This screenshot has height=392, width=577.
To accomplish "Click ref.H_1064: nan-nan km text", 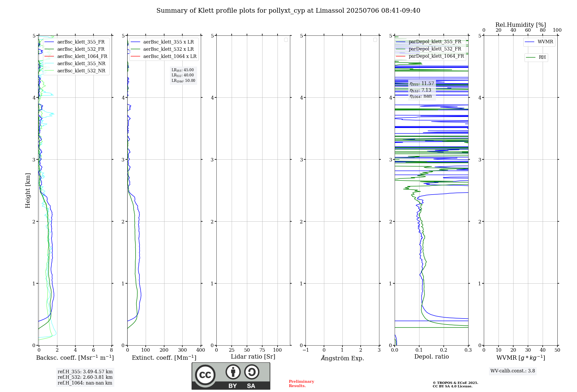I will click(85, 383).
